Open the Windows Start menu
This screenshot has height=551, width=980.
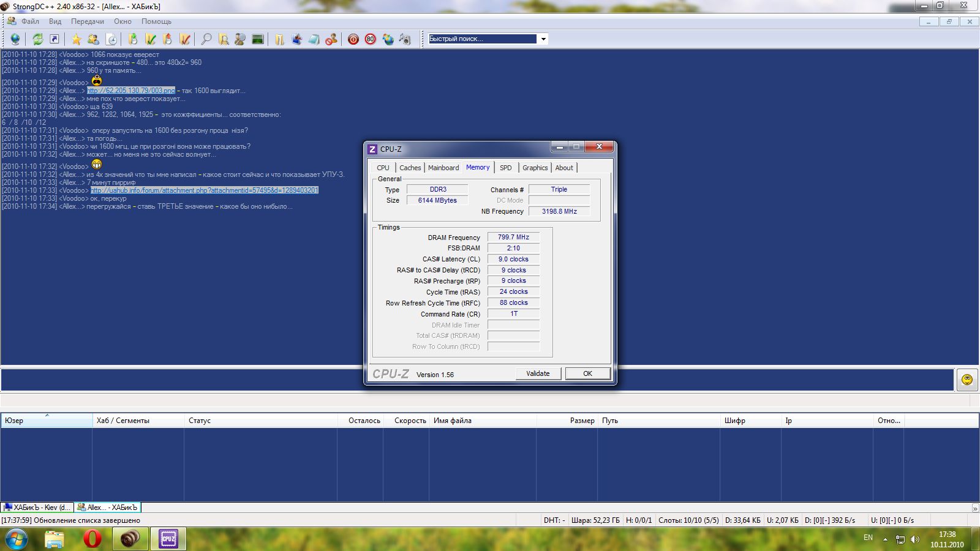coord(16,539)
